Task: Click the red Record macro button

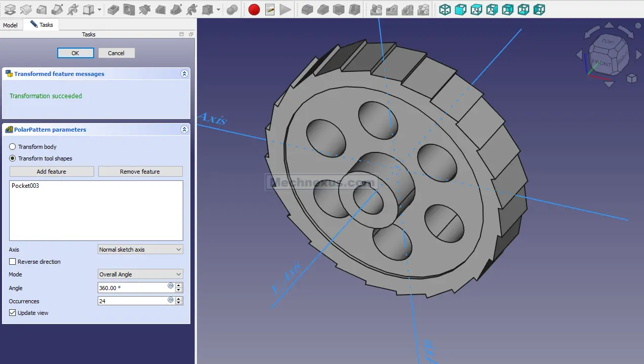Action: (254, 9)
